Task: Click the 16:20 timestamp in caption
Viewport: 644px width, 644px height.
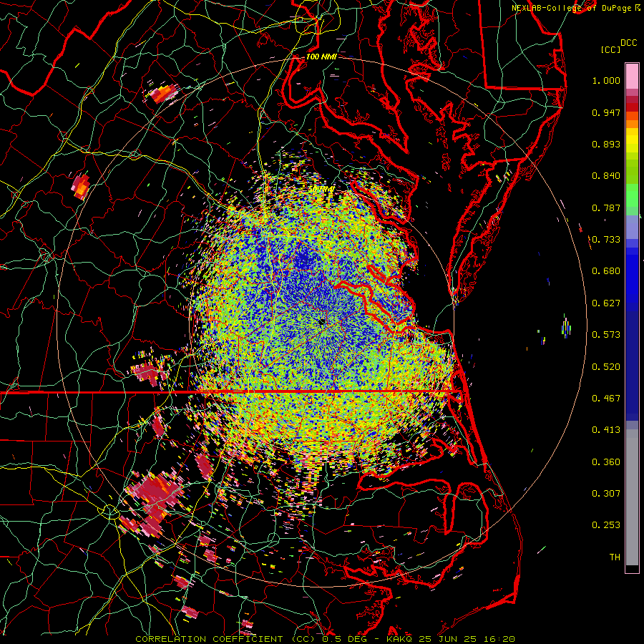Action: [x=499, y=639]
